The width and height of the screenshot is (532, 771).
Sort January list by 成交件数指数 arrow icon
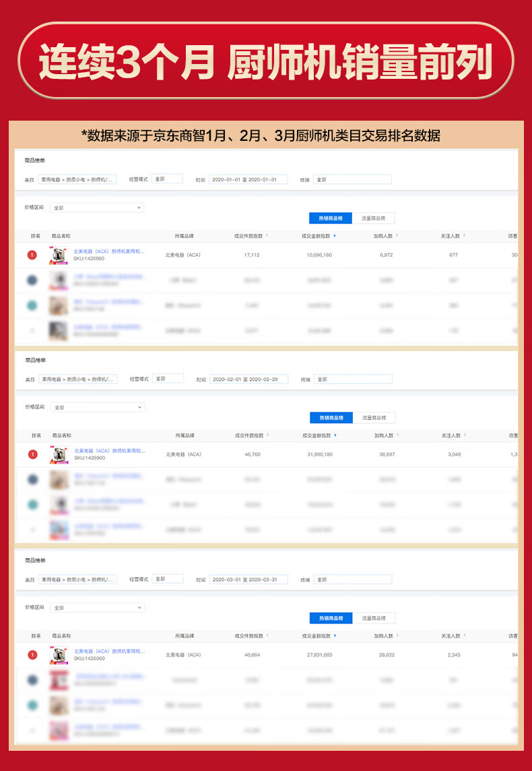coord(267,236)
